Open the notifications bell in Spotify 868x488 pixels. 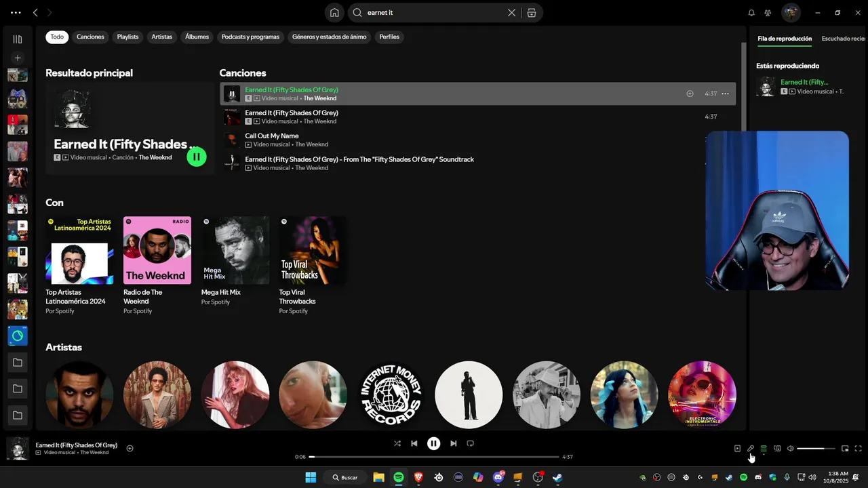point(751,12)
